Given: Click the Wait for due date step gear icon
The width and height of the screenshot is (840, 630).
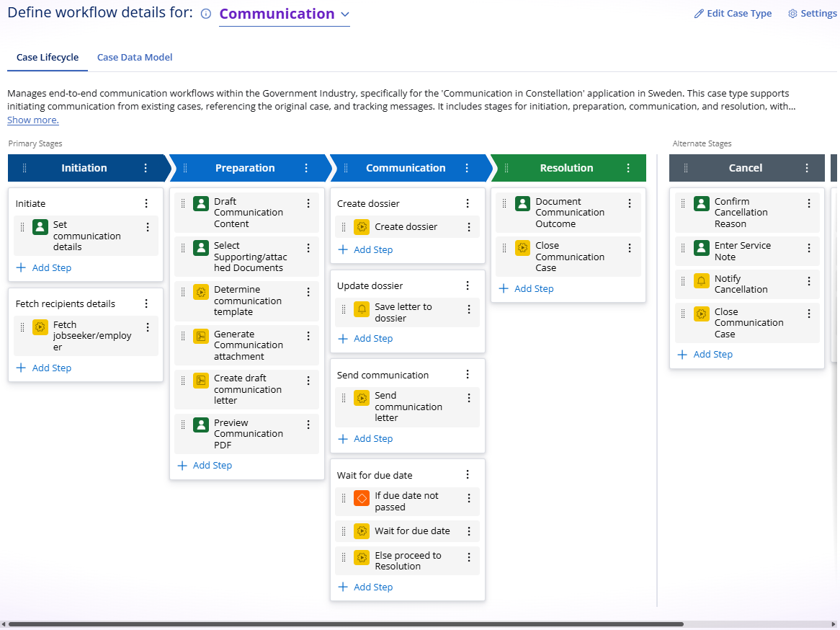Looking at the screenshot, I should (362, 531).
